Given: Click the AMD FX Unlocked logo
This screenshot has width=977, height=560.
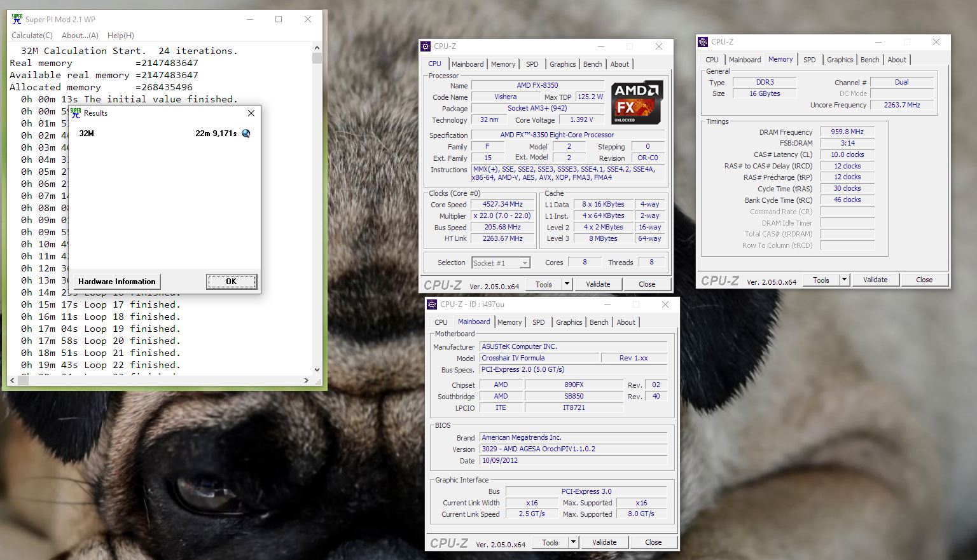Looking at the screenshot, I should (637, 102).
